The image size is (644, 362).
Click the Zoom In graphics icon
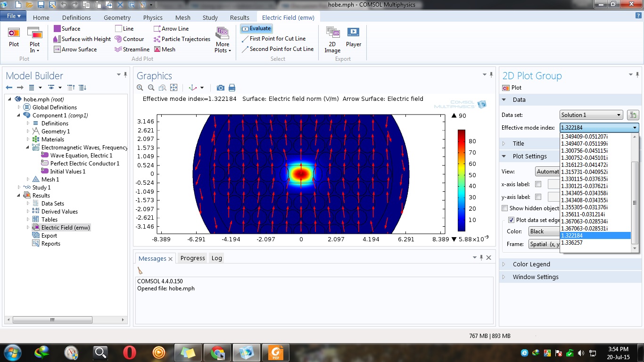[140, 88]
